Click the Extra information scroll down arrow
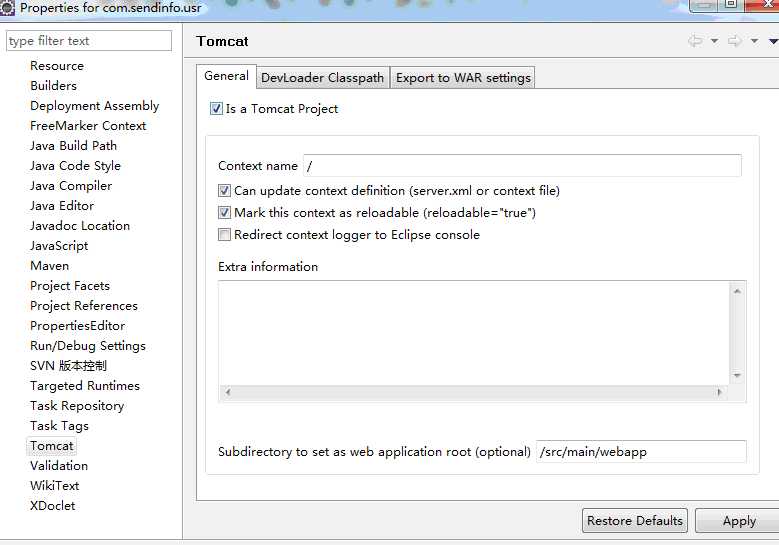779x545 pixels. pyautogui.click(x=737, y=376)
